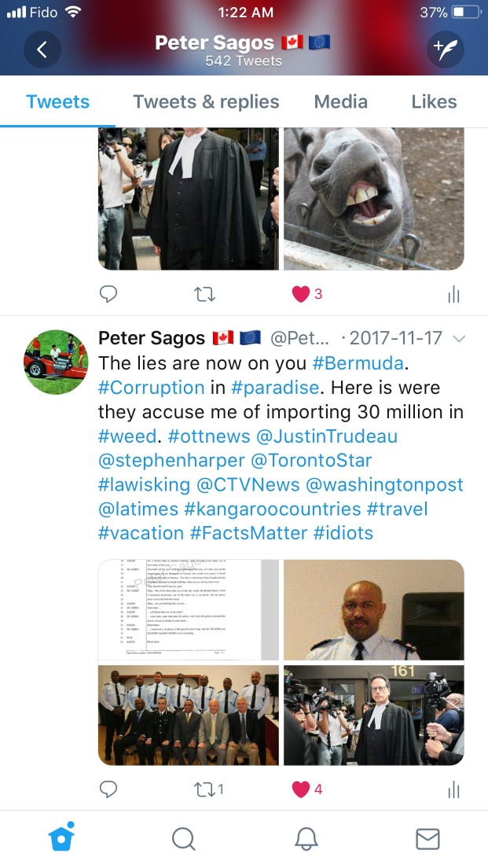Image resolution: width=488 pixels, height=868 pixels.
Task: Unlike the tweet with 4 likes
Action: pos(307,789)
